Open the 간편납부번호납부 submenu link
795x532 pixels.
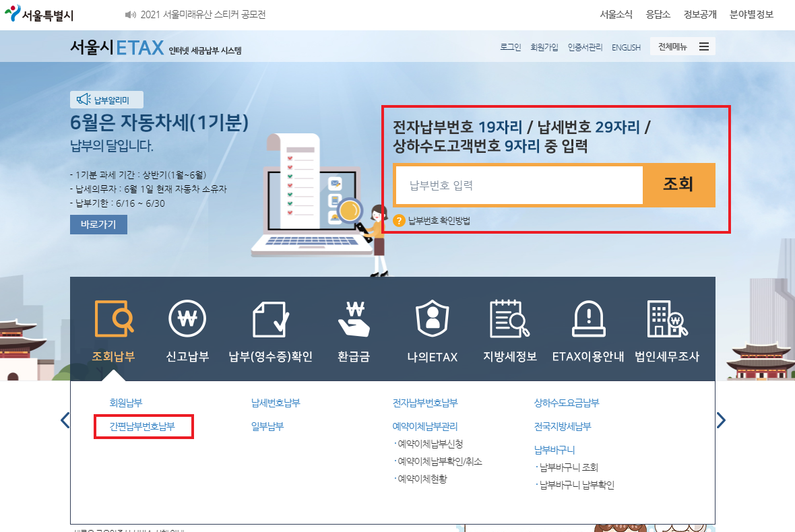[142, 427]
